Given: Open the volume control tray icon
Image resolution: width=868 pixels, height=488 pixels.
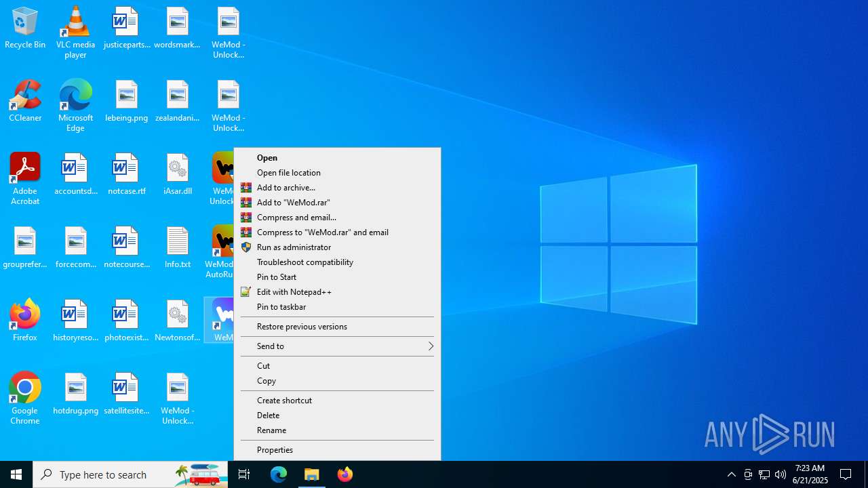Looking at the screenshot, I should point(781,474).
